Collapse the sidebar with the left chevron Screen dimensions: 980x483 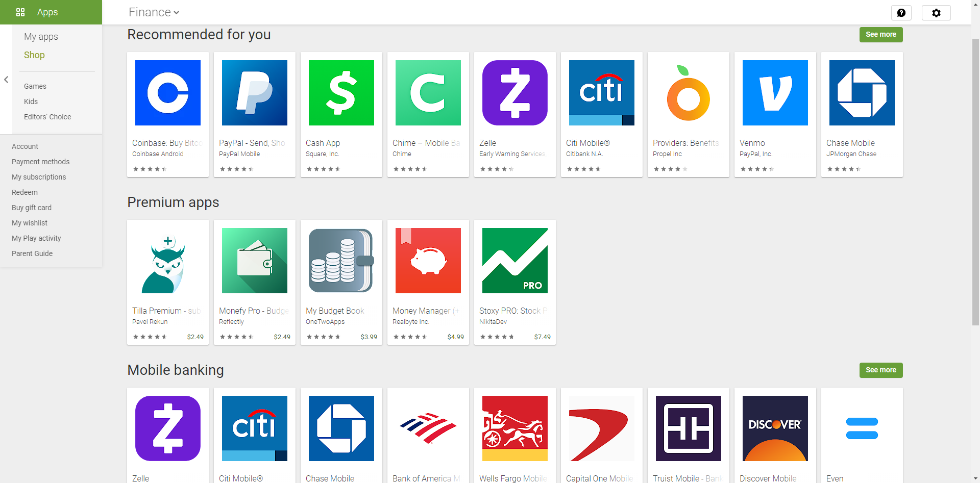6,80
